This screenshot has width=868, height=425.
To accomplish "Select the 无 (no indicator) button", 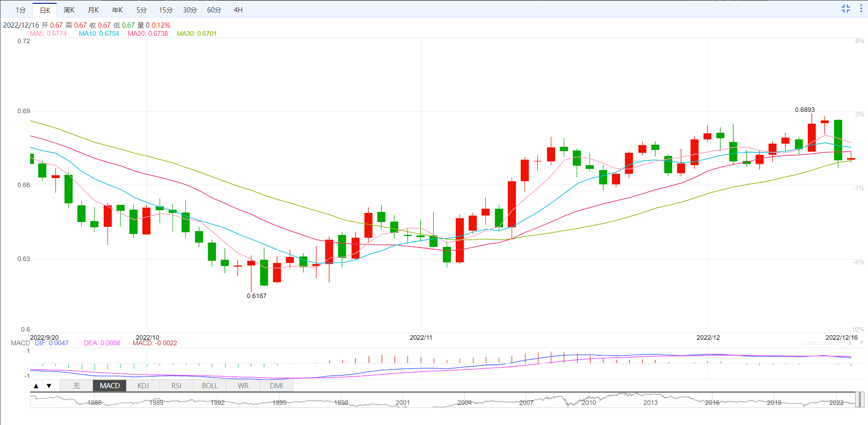I will (76, 386).
